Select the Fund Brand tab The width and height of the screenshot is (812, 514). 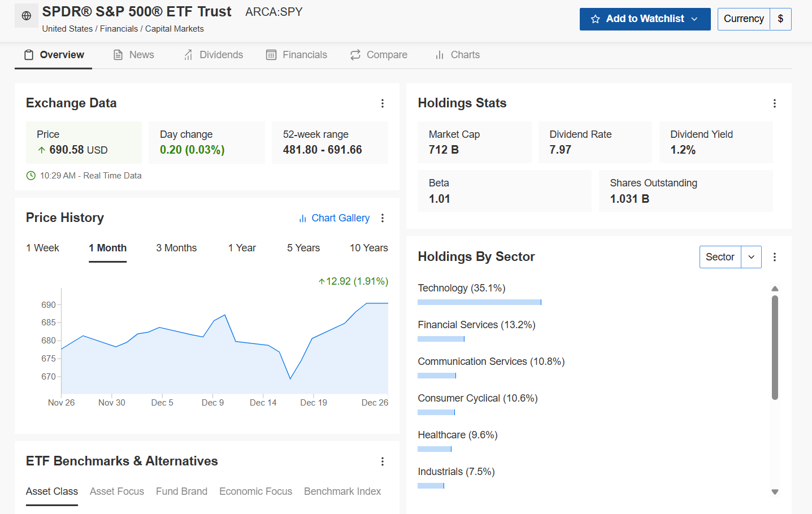tap(181, 491)
